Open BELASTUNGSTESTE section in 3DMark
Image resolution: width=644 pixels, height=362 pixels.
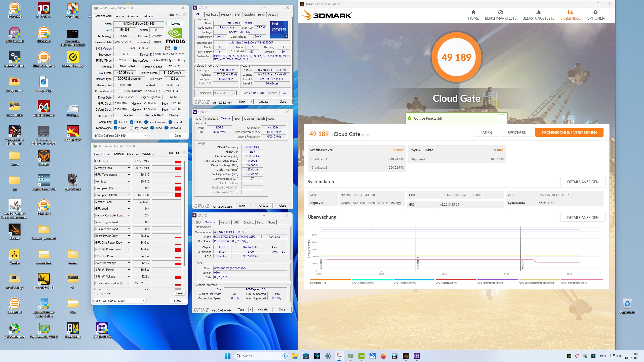(x=538, y=15)
